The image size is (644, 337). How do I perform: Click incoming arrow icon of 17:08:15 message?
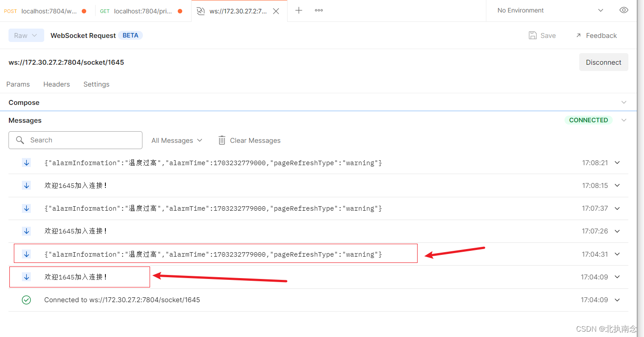click(26, 185)
